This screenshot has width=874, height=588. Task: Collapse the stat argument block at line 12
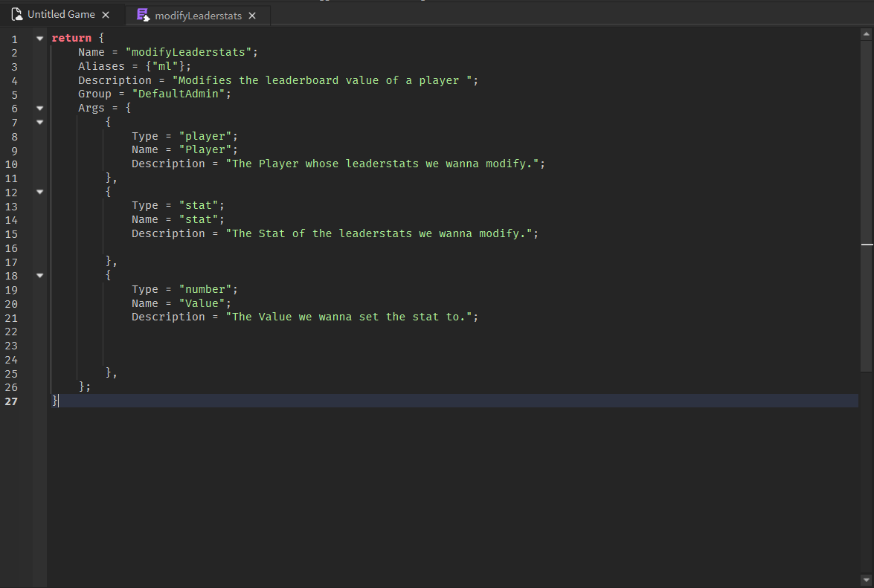click(39, 192)
